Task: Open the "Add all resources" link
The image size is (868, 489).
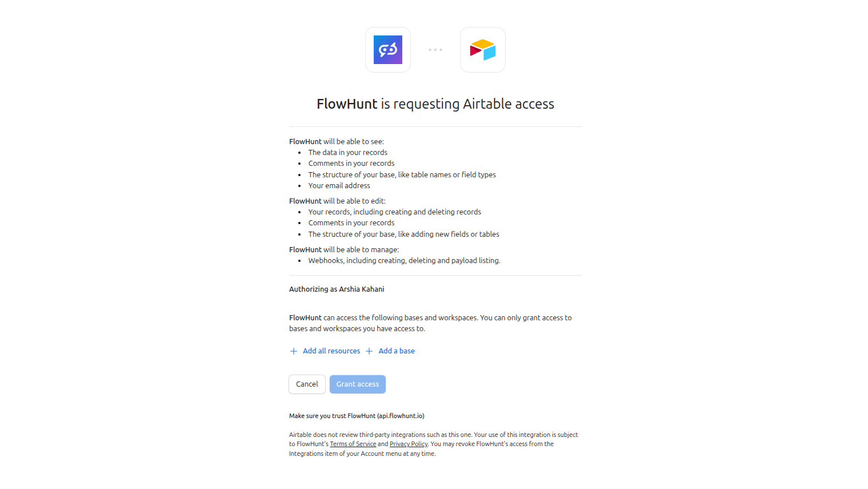Action: [331, 351]
